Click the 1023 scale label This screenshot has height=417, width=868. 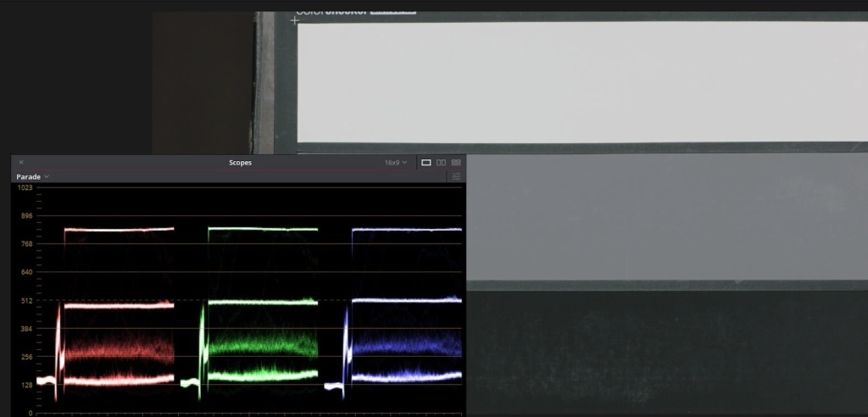[x=25, y=188]
